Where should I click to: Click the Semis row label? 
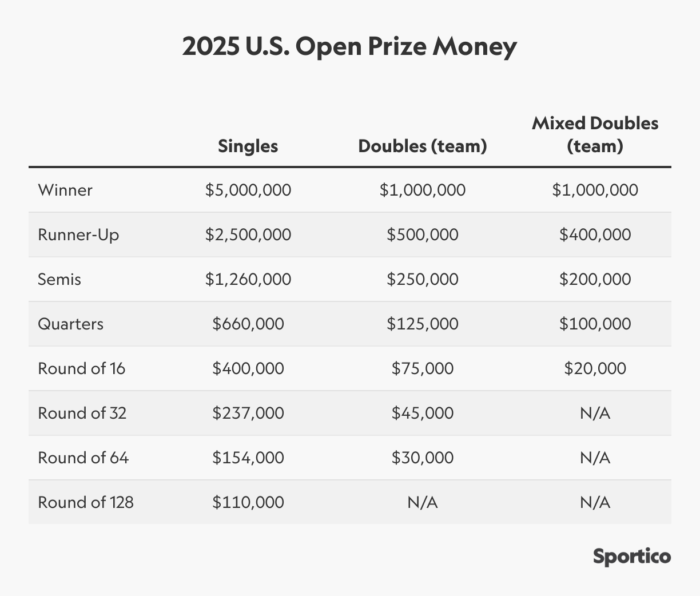59,279
